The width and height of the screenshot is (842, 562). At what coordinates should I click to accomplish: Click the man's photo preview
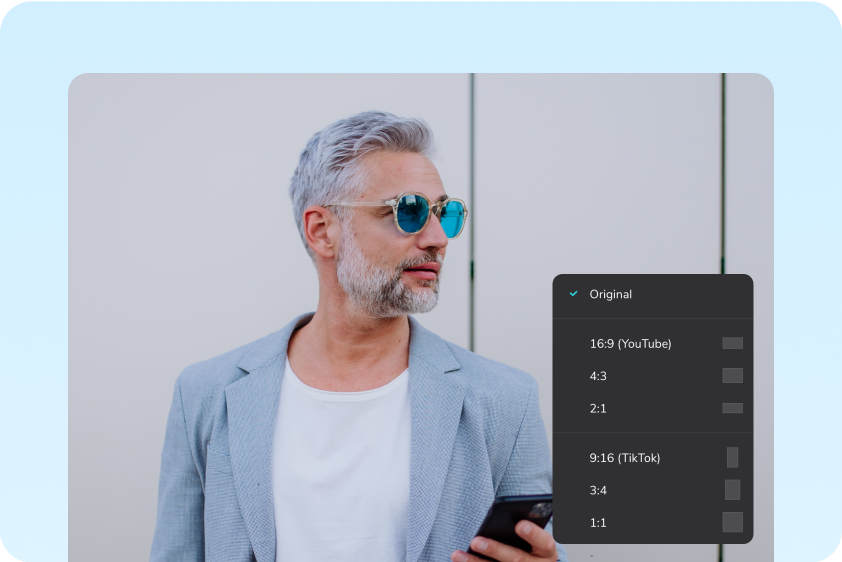[x=420, y=317]
